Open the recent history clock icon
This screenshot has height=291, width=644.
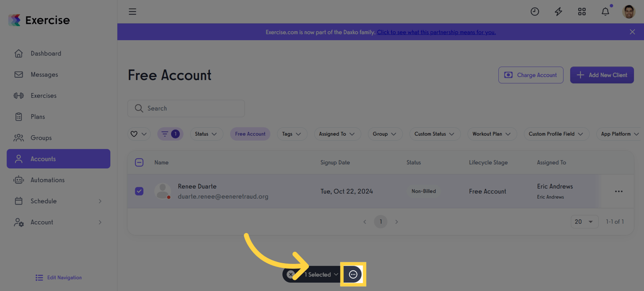pyautogui.click(x=535, y=11)
